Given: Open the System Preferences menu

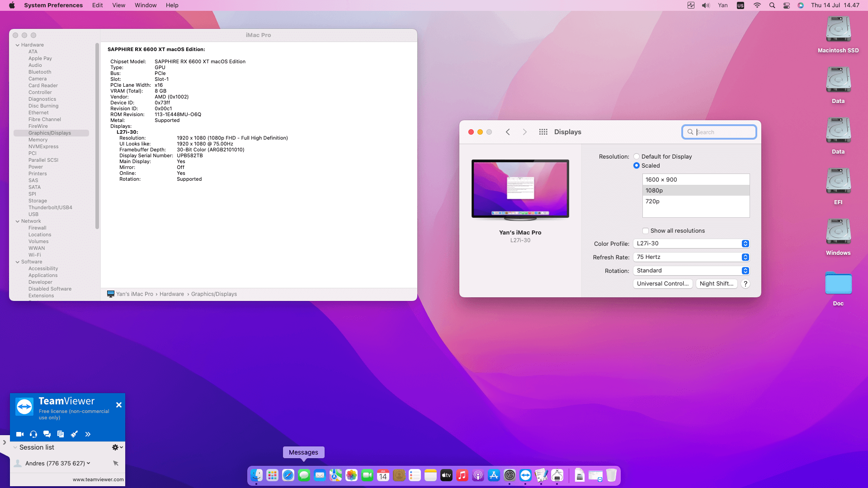Looking at the screenshot, I should [x=53, y=5].
